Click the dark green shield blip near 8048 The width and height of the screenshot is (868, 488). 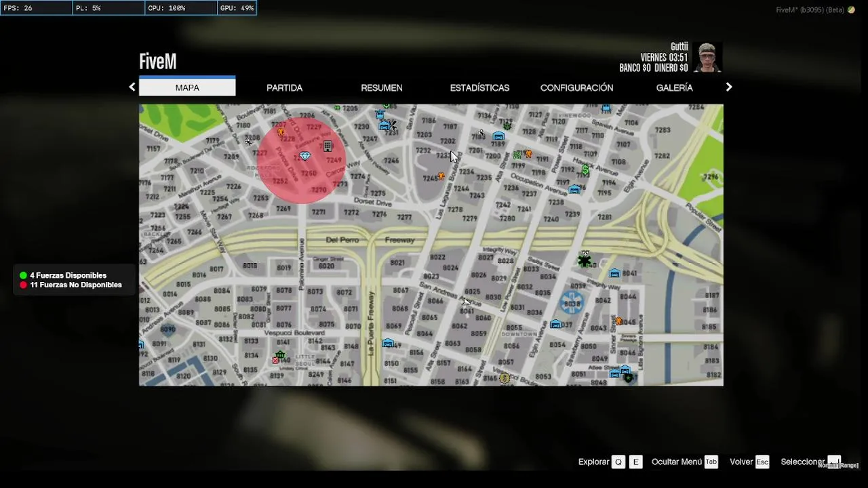click(x=629, y=378)
